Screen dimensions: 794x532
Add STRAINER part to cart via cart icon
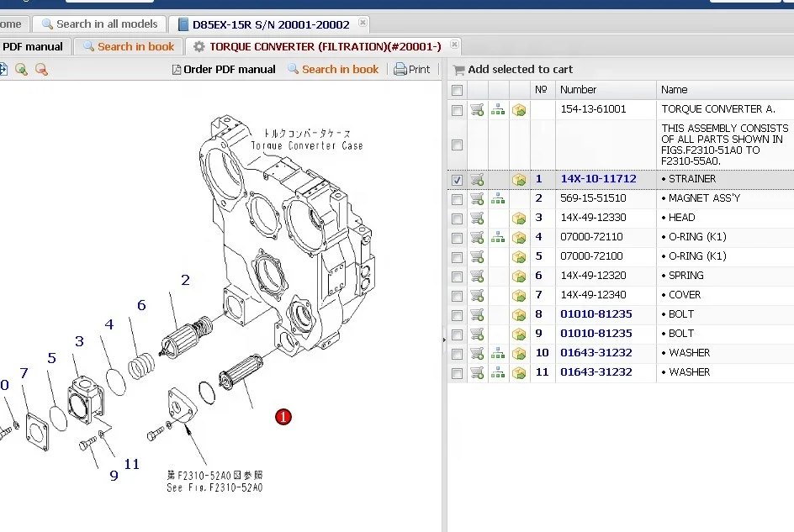(477, 179)
